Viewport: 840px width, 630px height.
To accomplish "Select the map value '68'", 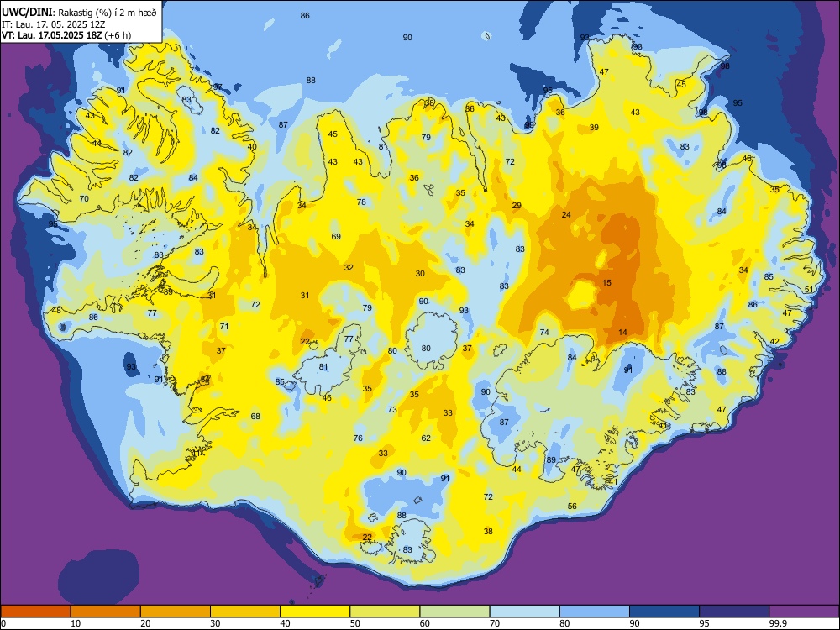I will pos(255,416).
